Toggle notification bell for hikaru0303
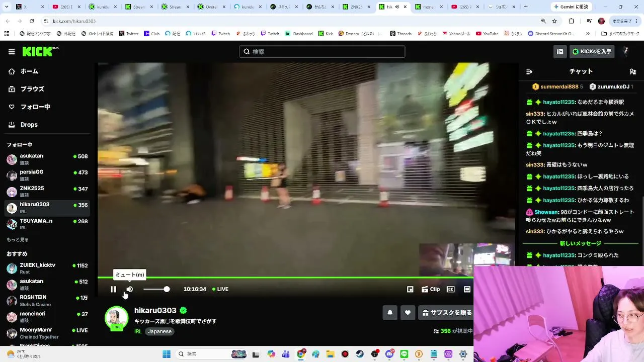The image size is (644, 362). pos(389,313)
